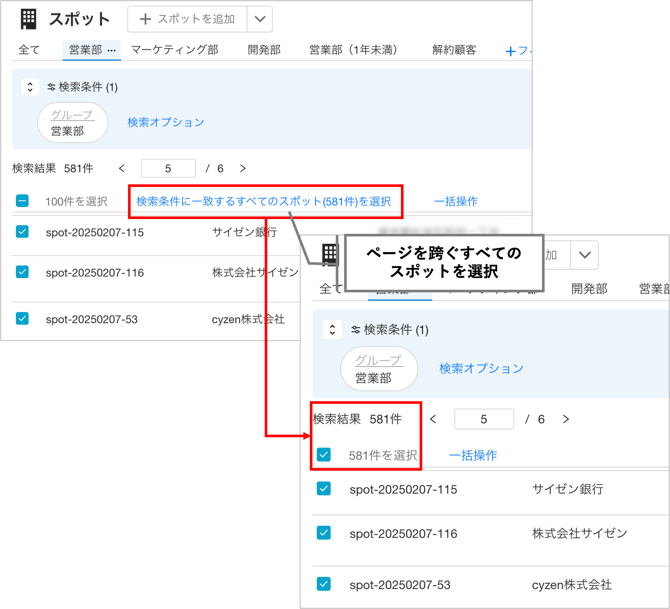The image size is (670, 609).
Task: Click the building icon beside スポット title
Action: 28,19
